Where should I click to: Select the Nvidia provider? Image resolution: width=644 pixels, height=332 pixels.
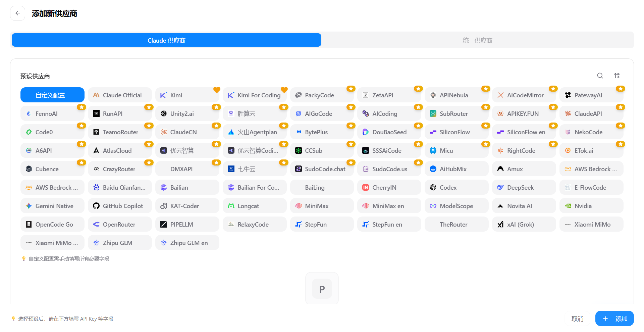point(591,206)
